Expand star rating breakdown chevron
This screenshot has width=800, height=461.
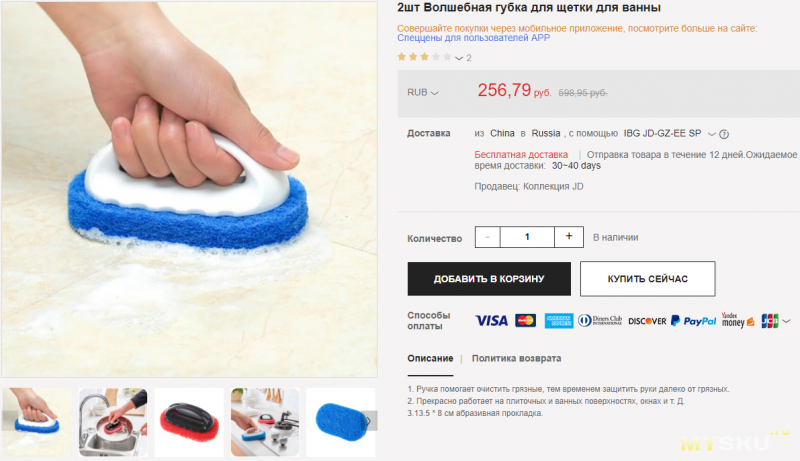459,58
